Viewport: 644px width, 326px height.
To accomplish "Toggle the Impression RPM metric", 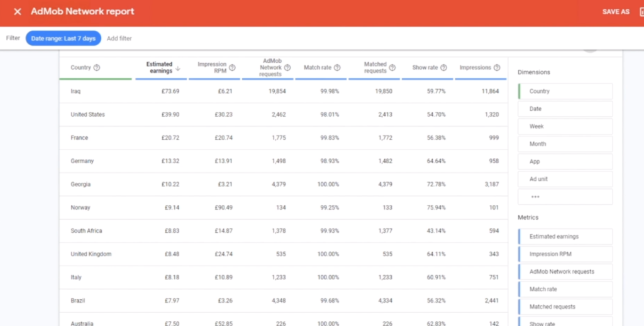I will tap(565, 254).
